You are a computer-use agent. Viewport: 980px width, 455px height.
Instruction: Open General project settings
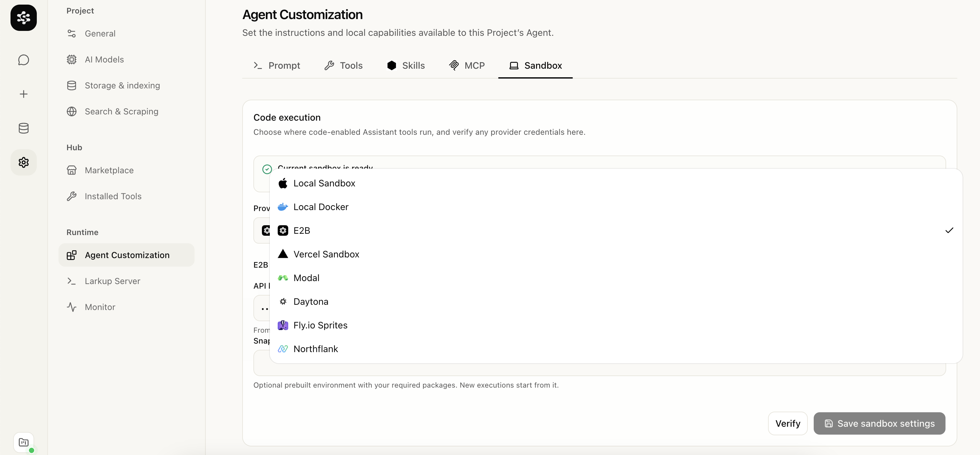(126, 34)
